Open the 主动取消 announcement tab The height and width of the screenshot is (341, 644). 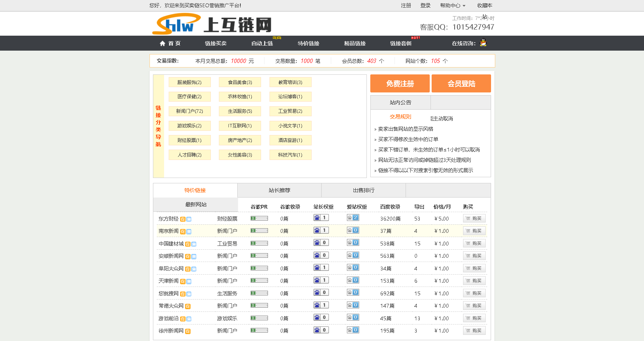point(442,119)
